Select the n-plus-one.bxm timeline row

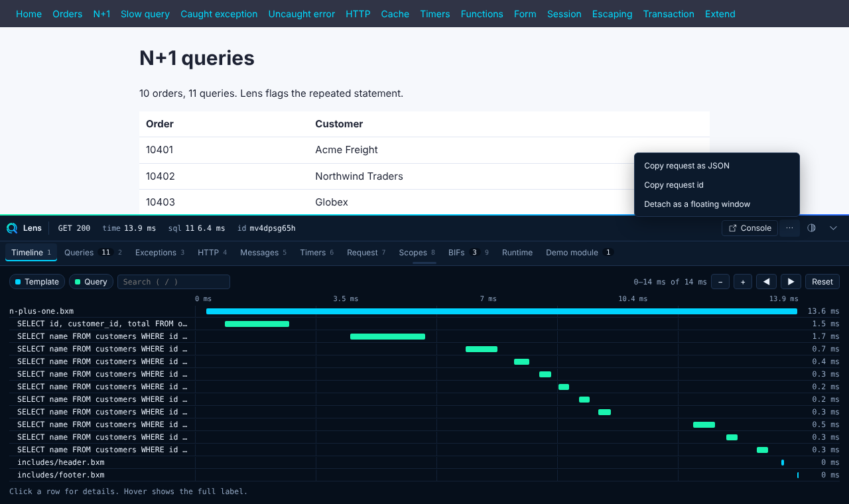pos(424,311)
